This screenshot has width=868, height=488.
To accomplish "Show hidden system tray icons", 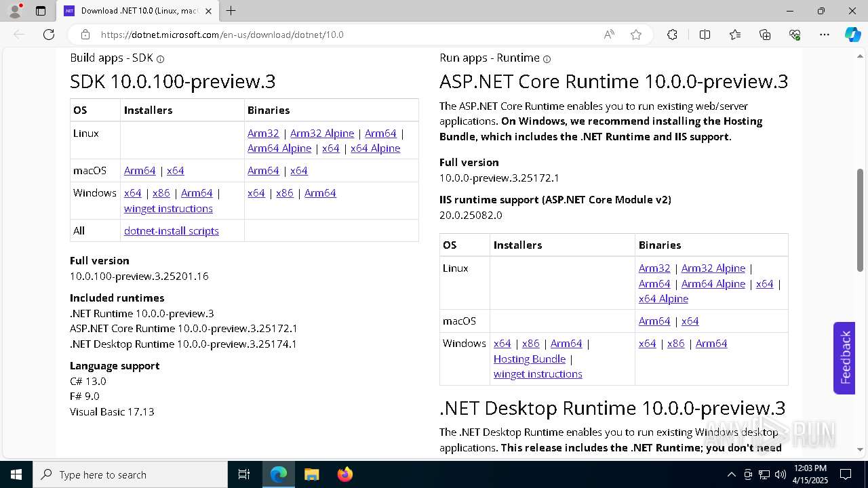I will (x=731, y=474).
